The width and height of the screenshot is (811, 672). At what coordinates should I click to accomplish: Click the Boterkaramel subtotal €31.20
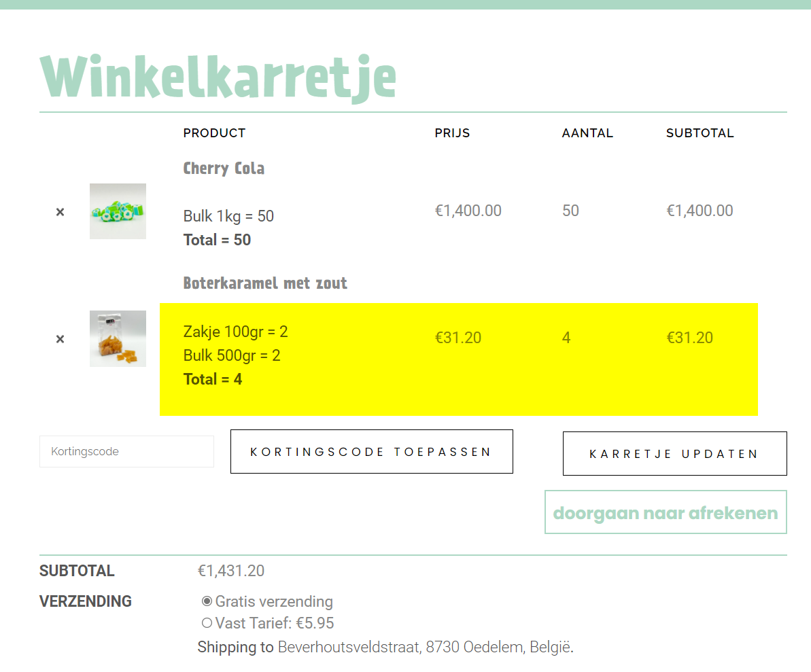click(689, 338)
